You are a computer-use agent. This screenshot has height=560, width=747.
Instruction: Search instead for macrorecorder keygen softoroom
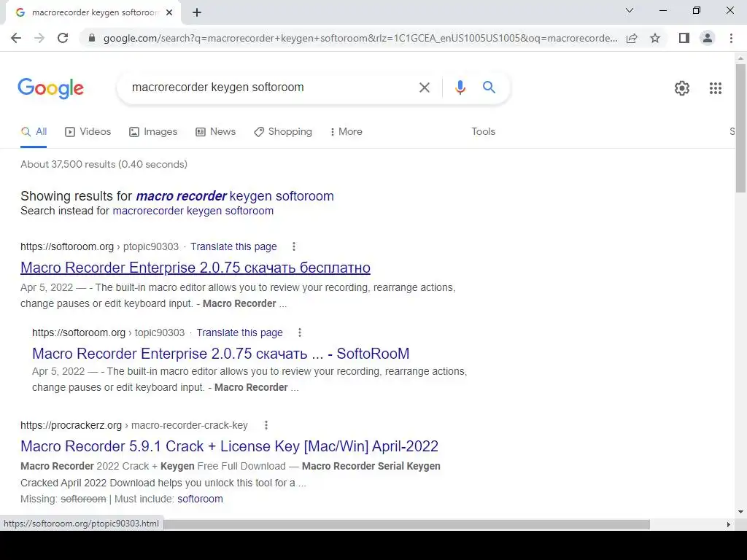coord(193,211)
